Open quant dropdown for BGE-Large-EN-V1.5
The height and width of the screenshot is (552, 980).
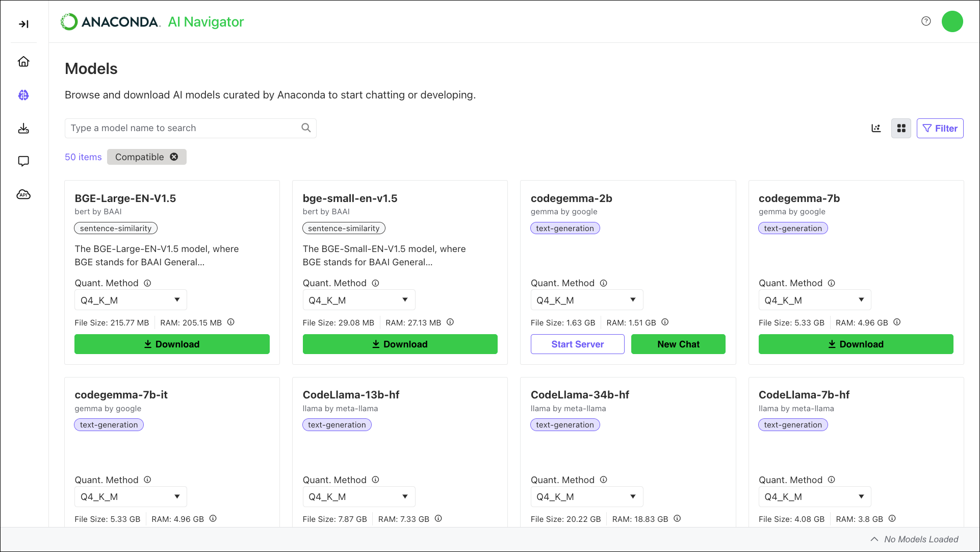point(131,300)
